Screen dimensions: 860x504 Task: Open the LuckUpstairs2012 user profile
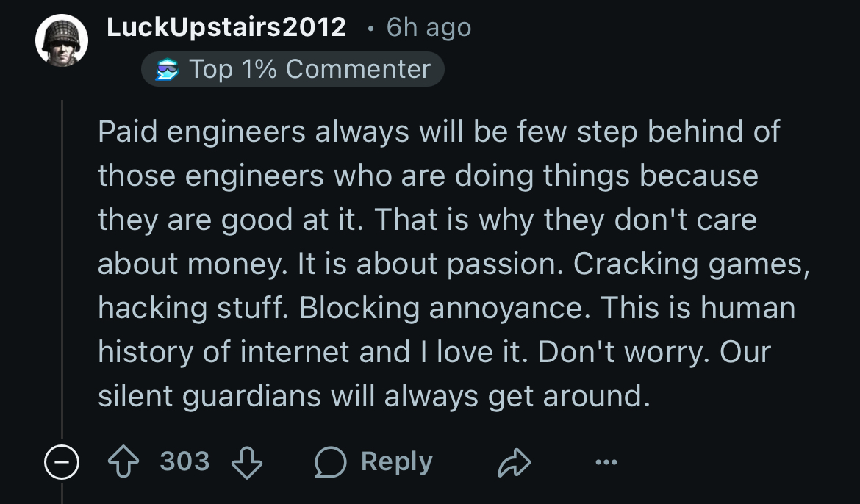pos(226,27)
